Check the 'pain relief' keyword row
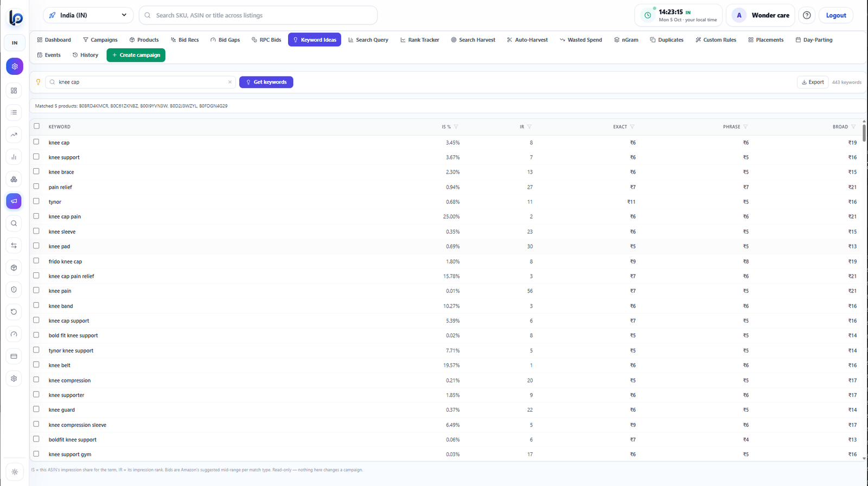Viewport: 868px width, 486px height. point(36,186)
